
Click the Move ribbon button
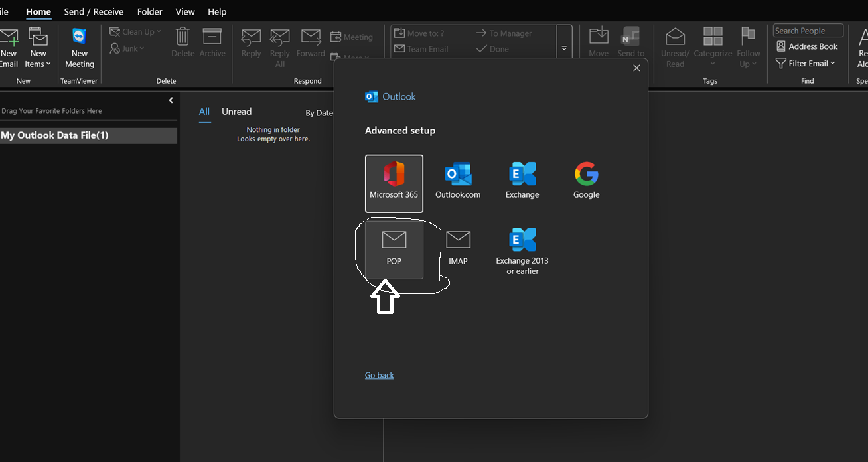(x=599, y=42)
